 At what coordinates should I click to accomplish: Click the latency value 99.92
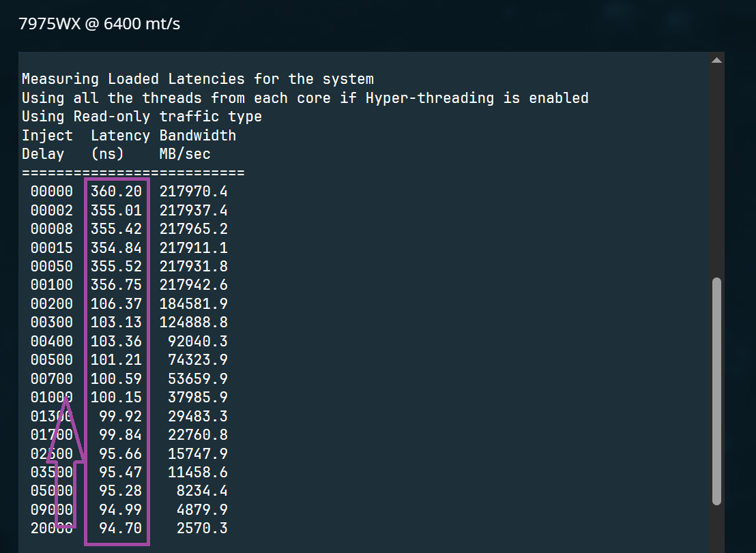pos(120,416)
